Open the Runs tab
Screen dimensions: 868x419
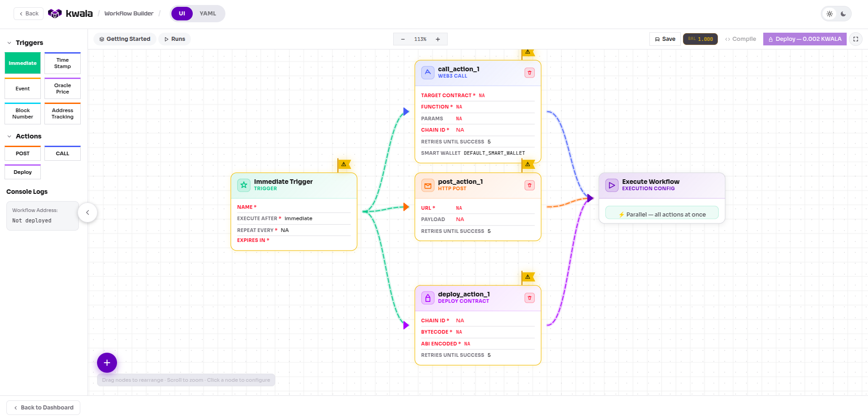coord(175,39)
